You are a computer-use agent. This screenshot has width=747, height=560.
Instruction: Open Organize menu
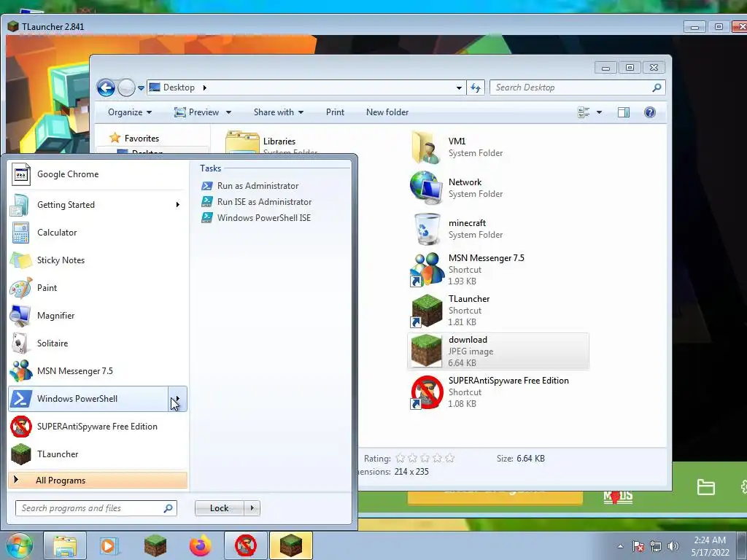tap(130, 112)
